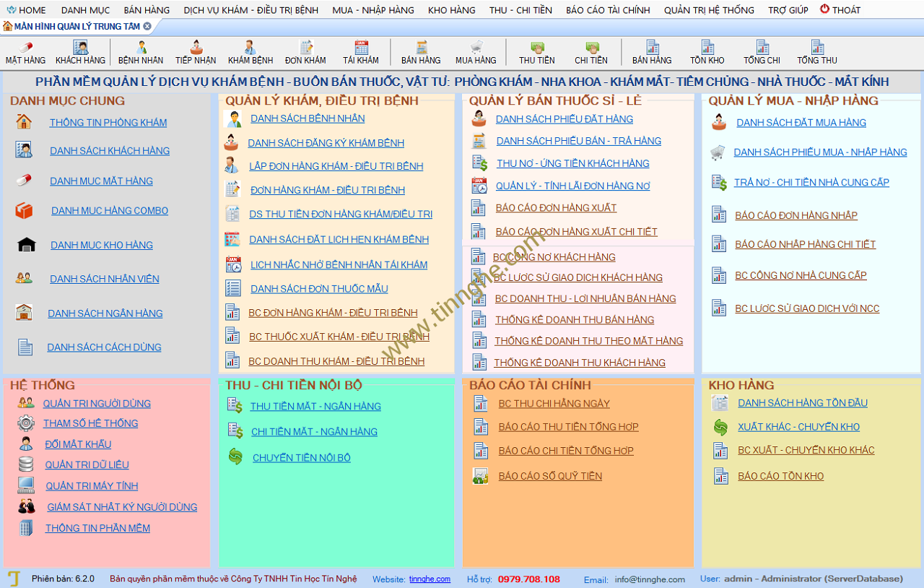
Task: Click monitor icon beside QUẢN TRỊ MÁY TÍNH
Action: click(x=26, y=485)
